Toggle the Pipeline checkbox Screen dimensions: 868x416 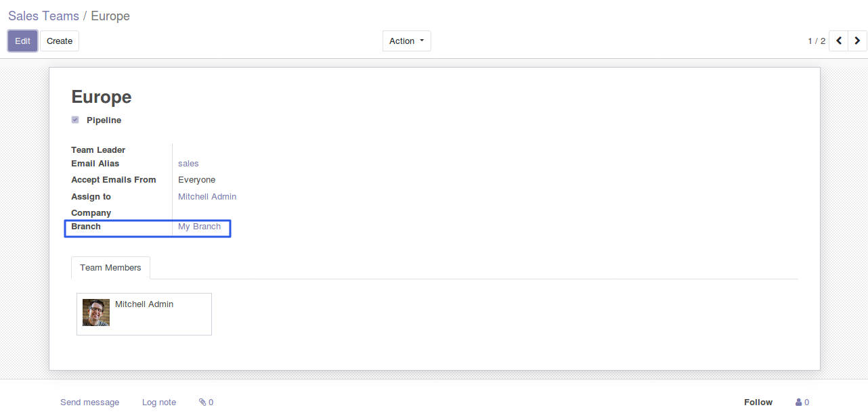75,120
